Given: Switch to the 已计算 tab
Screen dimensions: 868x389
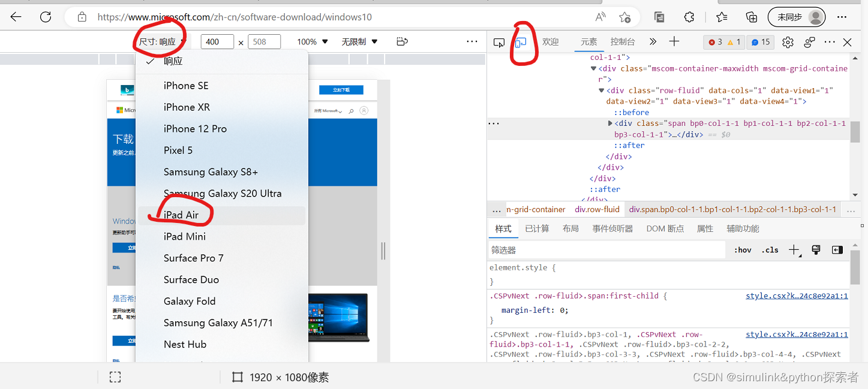Looking at the screenshot, I should [537, 229].
